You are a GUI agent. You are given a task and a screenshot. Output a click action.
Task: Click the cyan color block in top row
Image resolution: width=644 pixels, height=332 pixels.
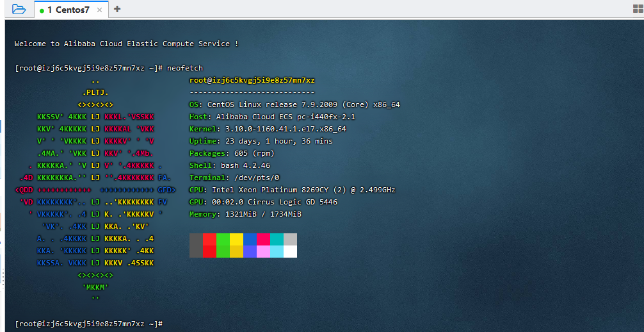tap(277, 240)
